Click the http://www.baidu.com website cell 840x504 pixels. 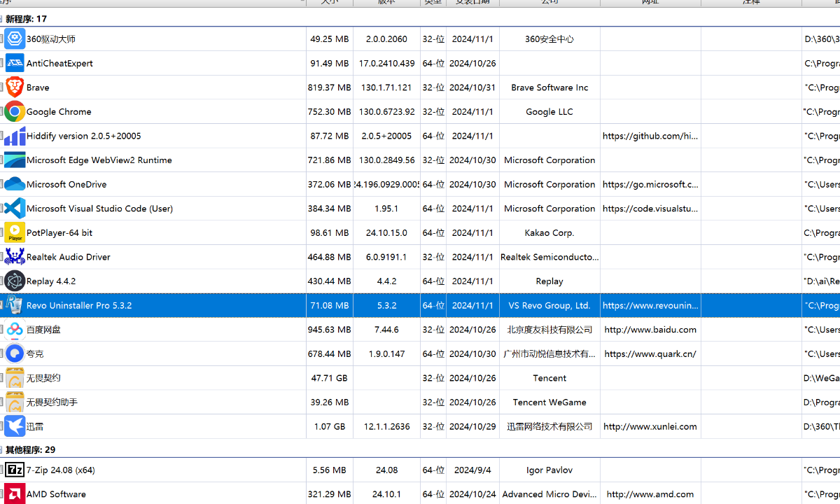[x=650, y=330]
